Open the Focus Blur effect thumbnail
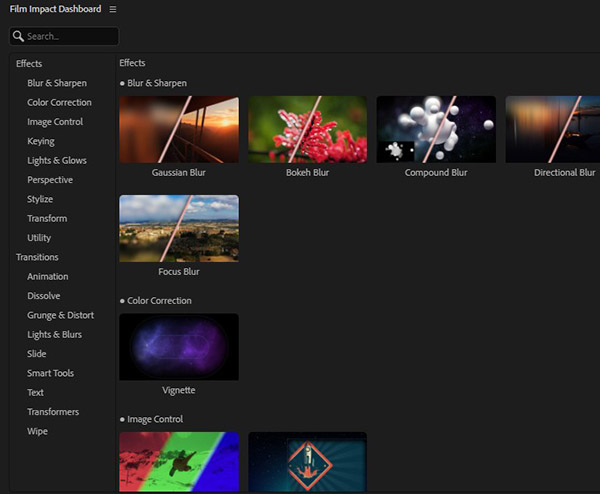The image size is (600, 494). (x=178, y=228)
